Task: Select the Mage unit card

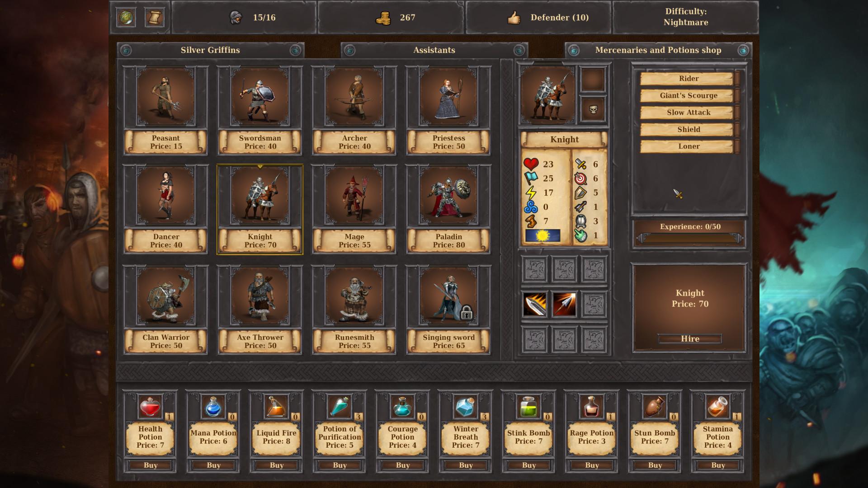Action: coord(354,196)
